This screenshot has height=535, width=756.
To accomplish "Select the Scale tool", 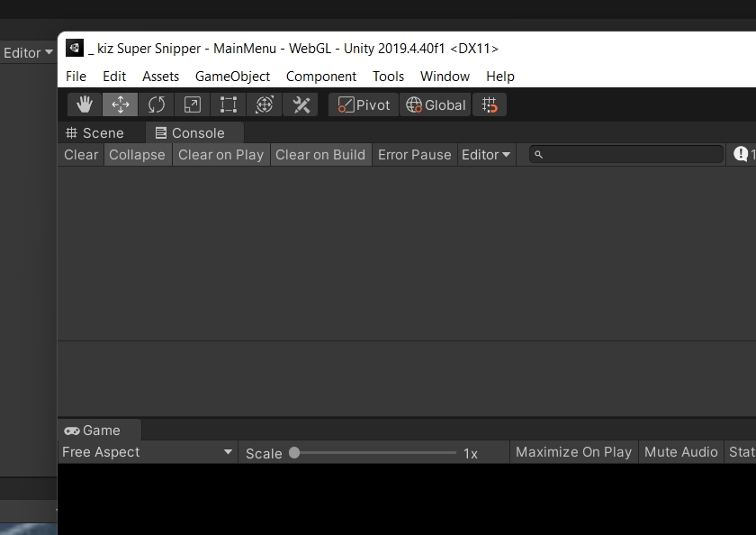I will [x=193, y=105].
